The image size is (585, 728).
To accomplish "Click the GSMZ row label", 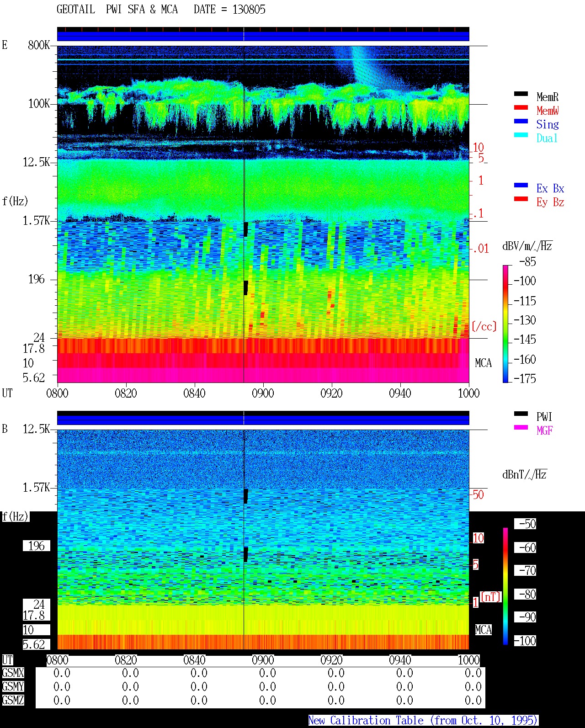I will 13,700.
